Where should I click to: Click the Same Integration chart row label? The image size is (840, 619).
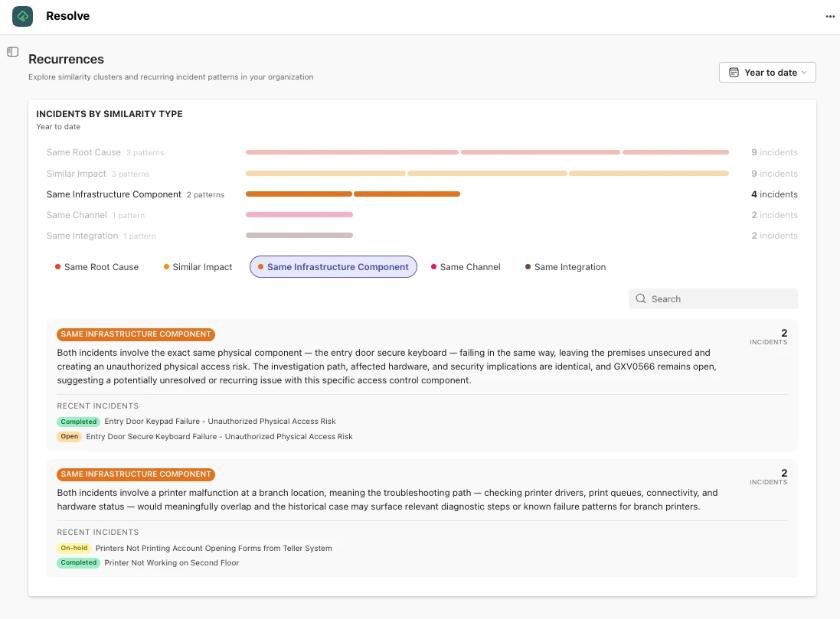click(82, 236)
